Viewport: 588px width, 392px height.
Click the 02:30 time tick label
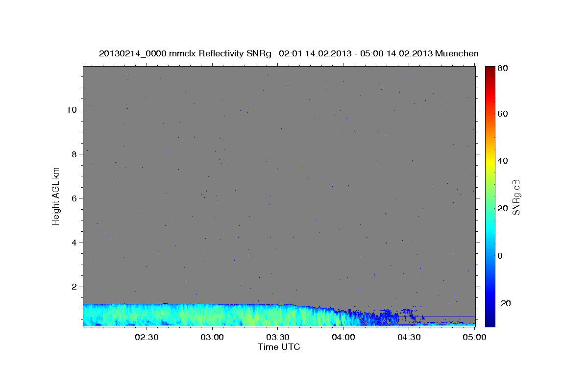(147, 338)
